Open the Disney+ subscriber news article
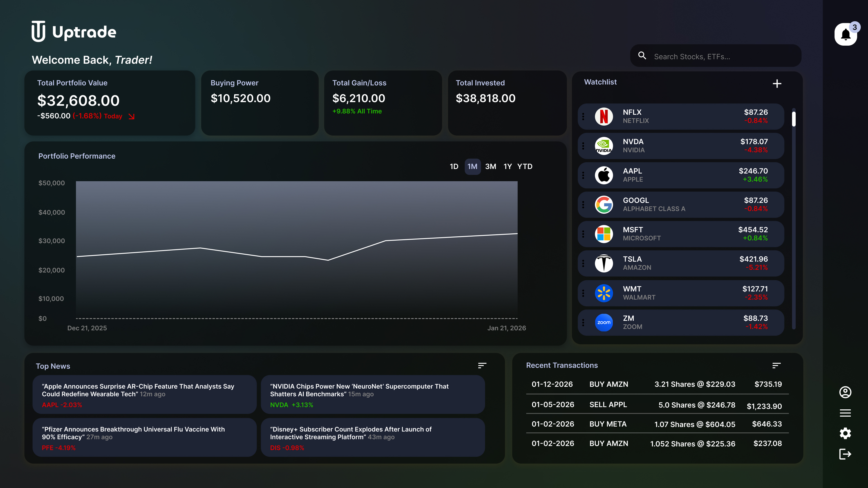 tap(373, 437)
